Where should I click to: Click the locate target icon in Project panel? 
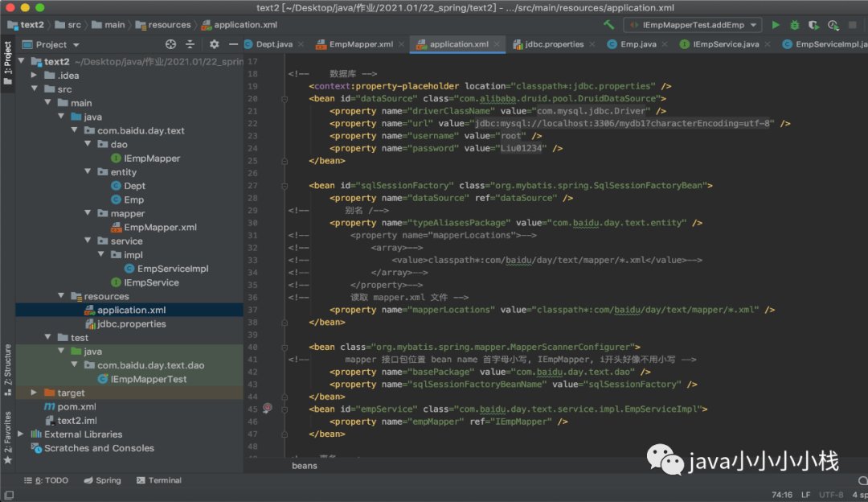pos(170,44)
